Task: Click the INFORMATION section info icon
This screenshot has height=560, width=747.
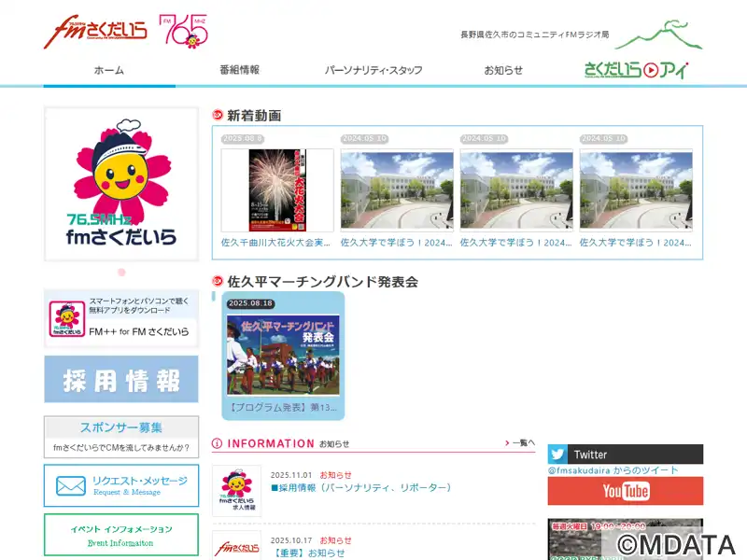Action: (218, 443)
